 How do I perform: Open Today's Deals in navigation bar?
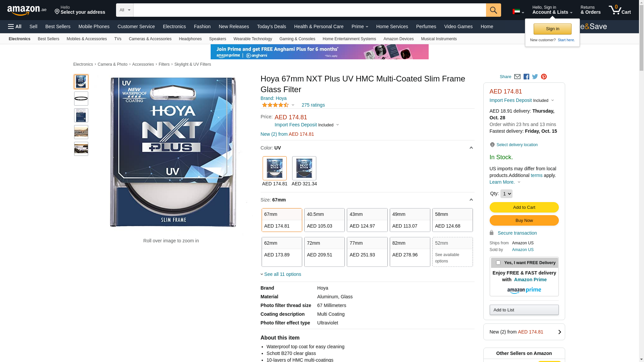271,26
